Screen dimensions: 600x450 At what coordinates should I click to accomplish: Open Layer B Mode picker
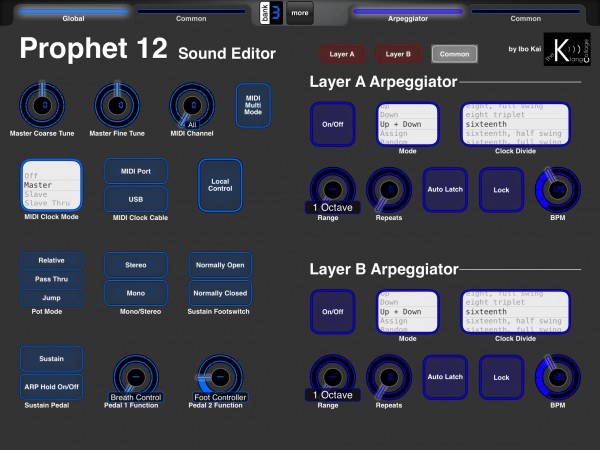[408, 311]
